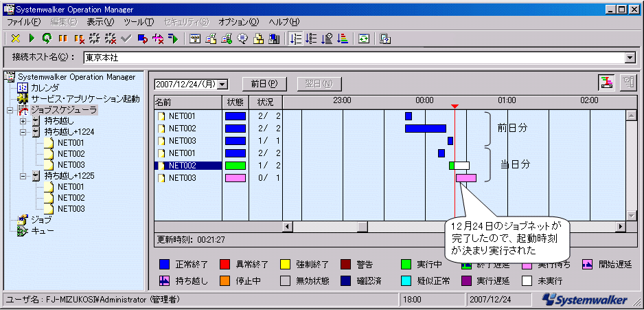Open the 2007/12/24 date dropdown
Screen dimensions: 644x310
pyautogui.click(x=222, y=84)
